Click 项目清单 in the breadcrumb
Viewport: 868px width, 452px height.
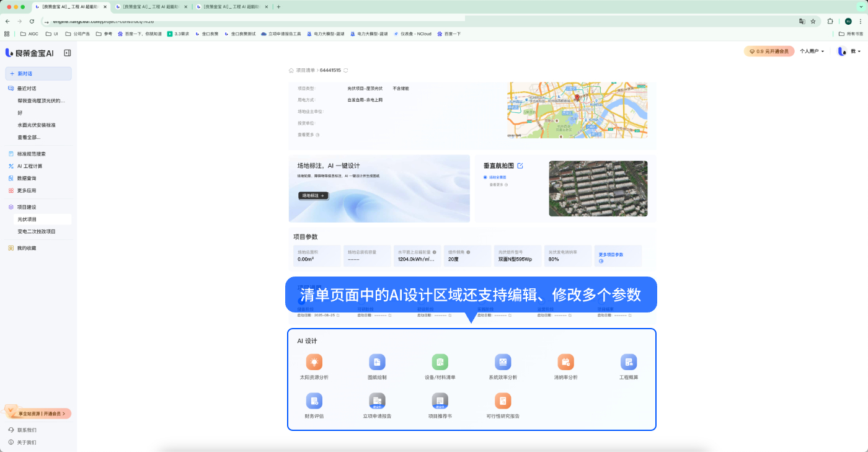305,70
